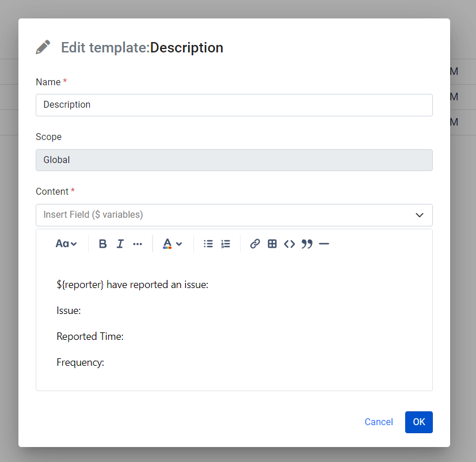Viewport: 476px width, 462px height.
Task: Insert a bullet list
Action: (x=208, y=244)
